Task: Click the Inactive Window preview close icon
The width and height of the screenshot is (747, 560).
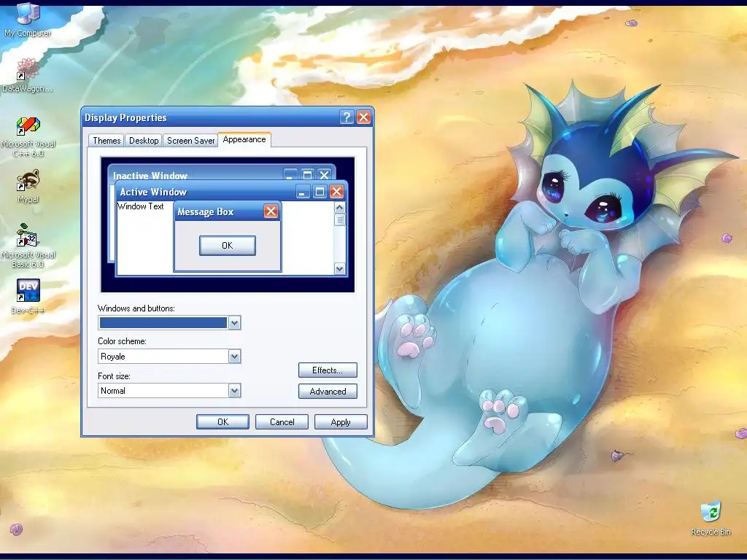Action: (x=324, y=174)
